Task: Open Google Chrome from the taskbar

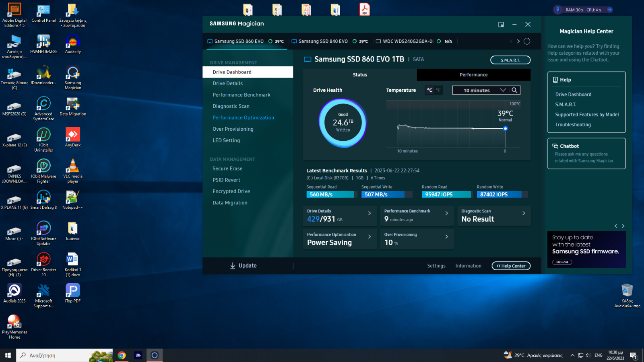Action: 122,355
